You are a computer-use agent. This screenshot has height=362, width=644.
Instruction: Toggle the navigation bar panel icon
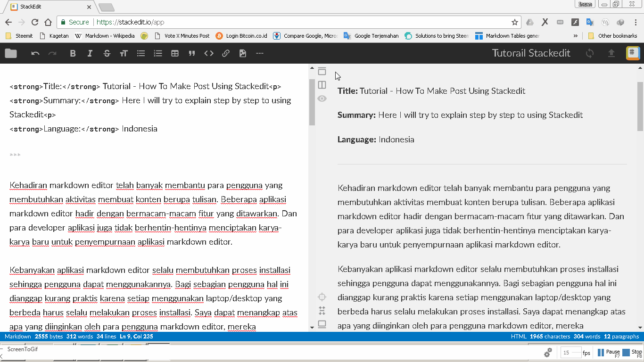(x=322, y=71)
